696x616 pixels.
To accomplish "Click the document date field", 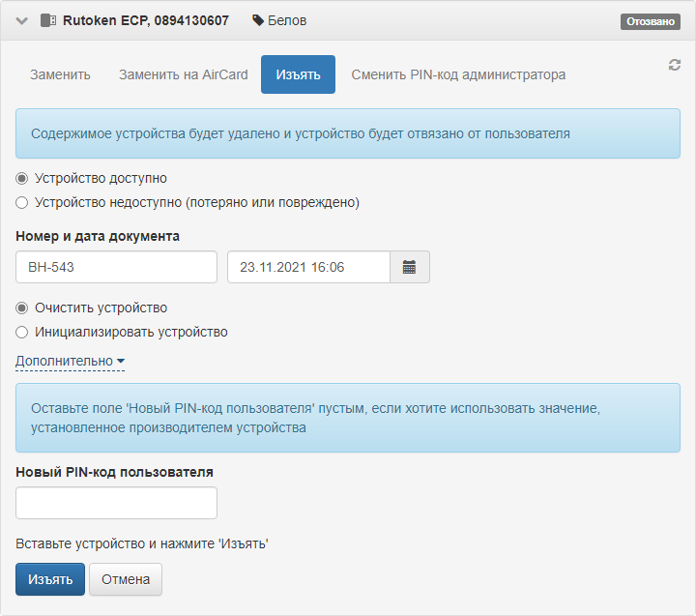I will 307,268.
